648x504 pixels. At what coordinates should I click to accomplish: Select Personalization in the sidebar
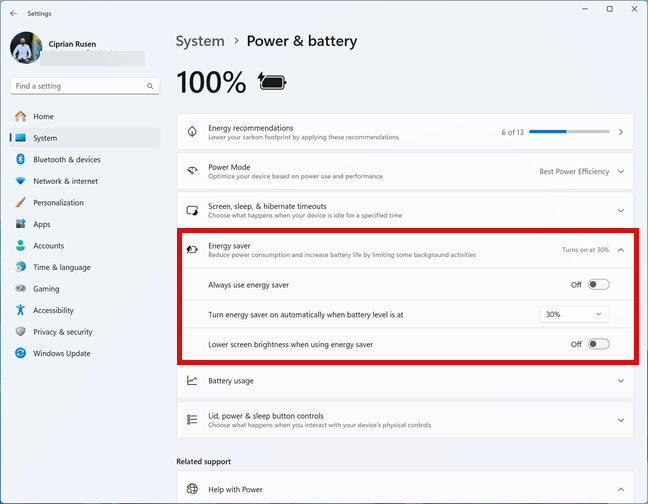85,202
